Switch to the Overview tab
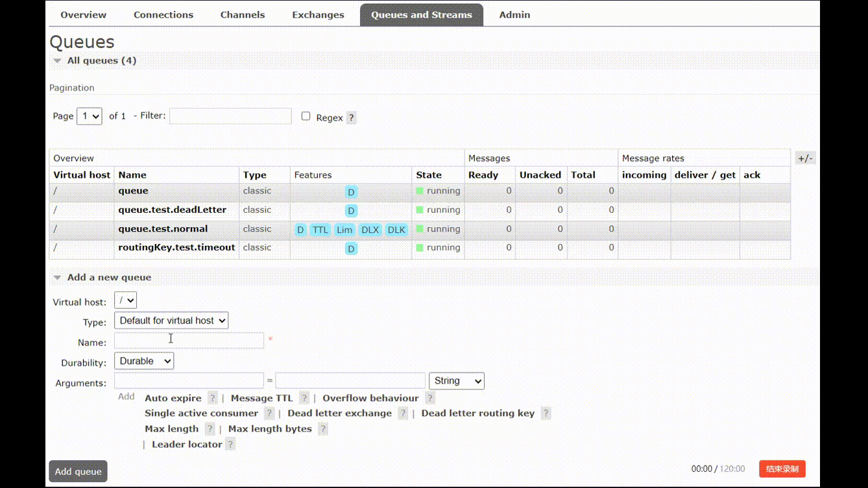Viewport: 868px width, 488px height. [84, 14]
